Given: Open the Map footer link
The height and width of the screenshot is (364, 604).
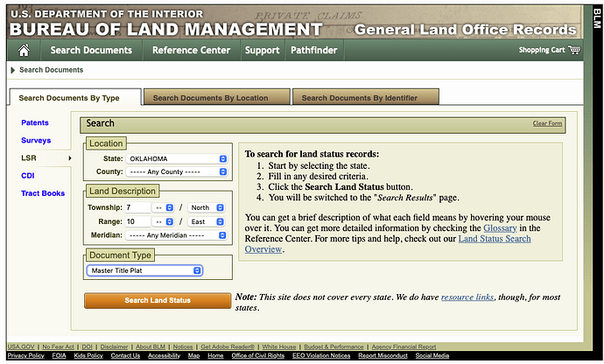Looking at the screenshot, I should point(193,356).
